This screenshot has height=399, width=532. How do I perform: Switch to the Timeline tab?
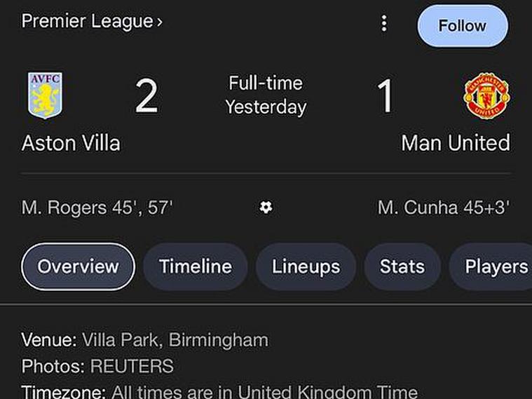[195, 266]
